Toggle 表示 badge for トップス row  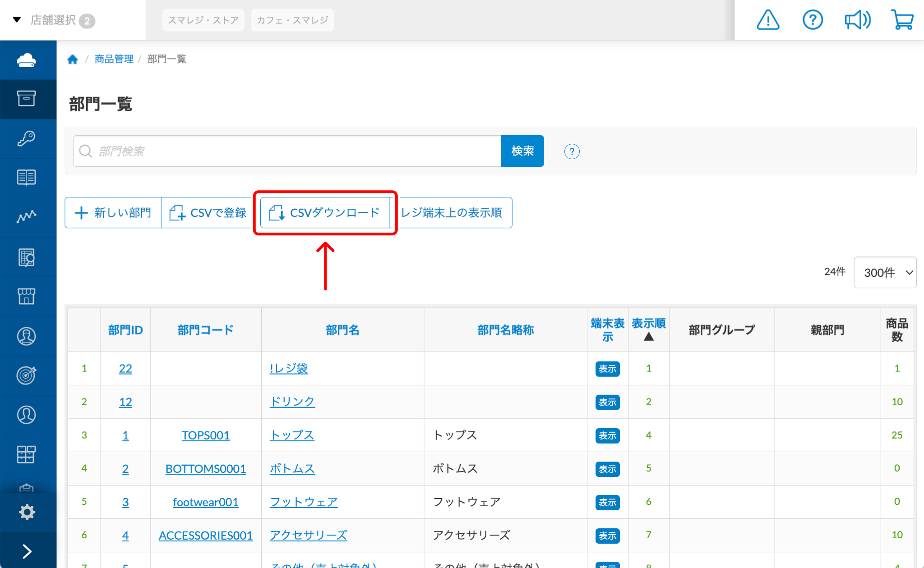click(607, 435)
